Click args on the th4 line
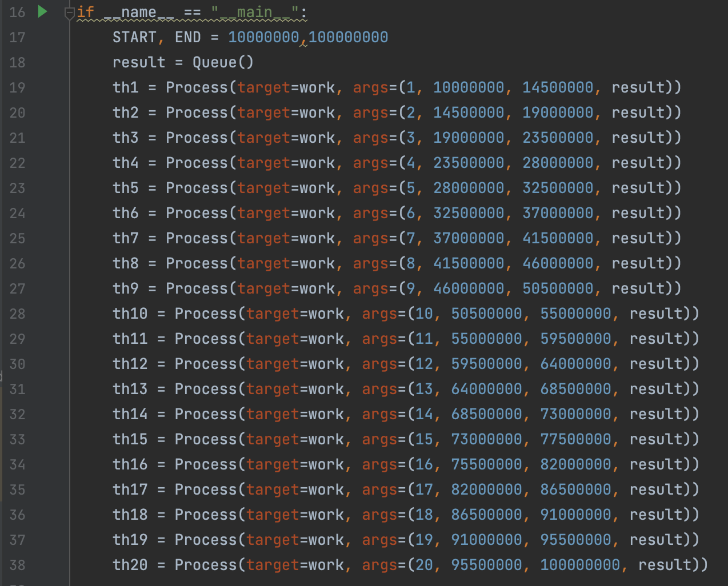Image resolution: width=728 pixels, height=586 pixels. [x=370, y=163]
